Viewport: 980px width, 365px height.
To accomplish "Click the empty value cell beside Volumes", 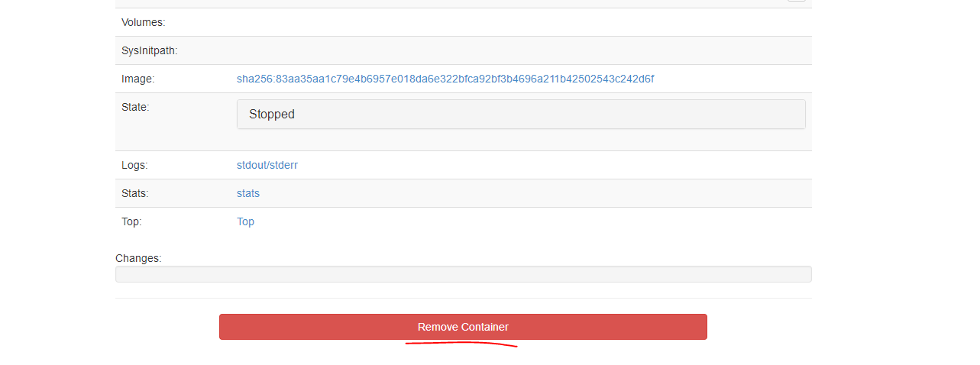I will [521, 22].
